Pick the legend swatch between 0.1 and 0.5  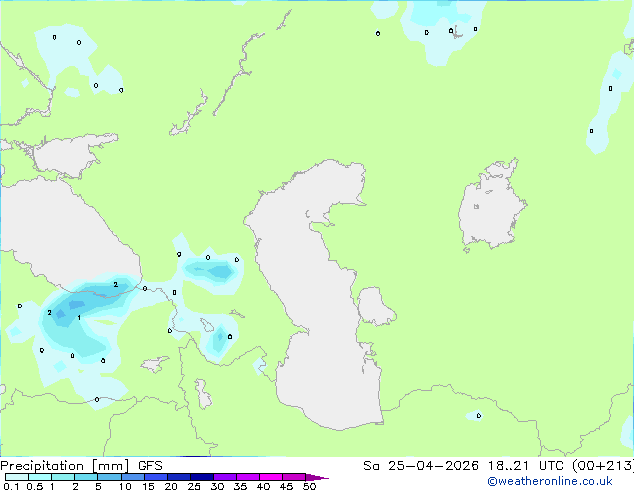tap(17, 477)
